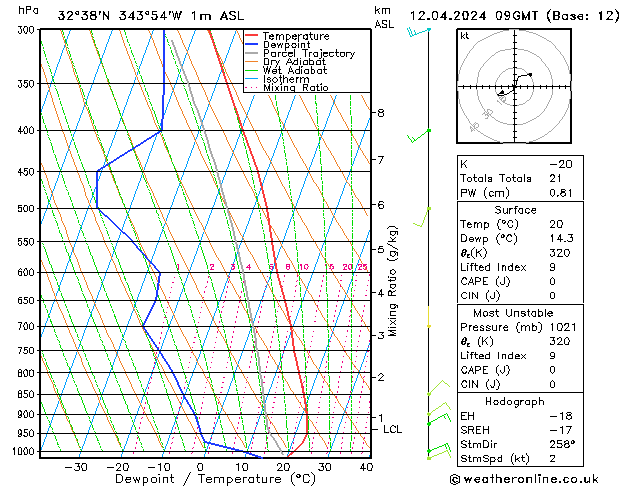Click the 900 hPa pressure label
This screenshot has width=629, height=486.
28,414
